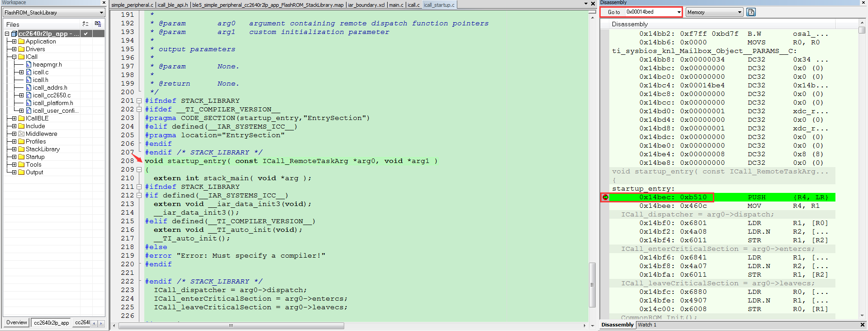This screenshot has width=868, height=331.
Task: Collapse the code fold at line 209
Action: click(x=139, y=170)
